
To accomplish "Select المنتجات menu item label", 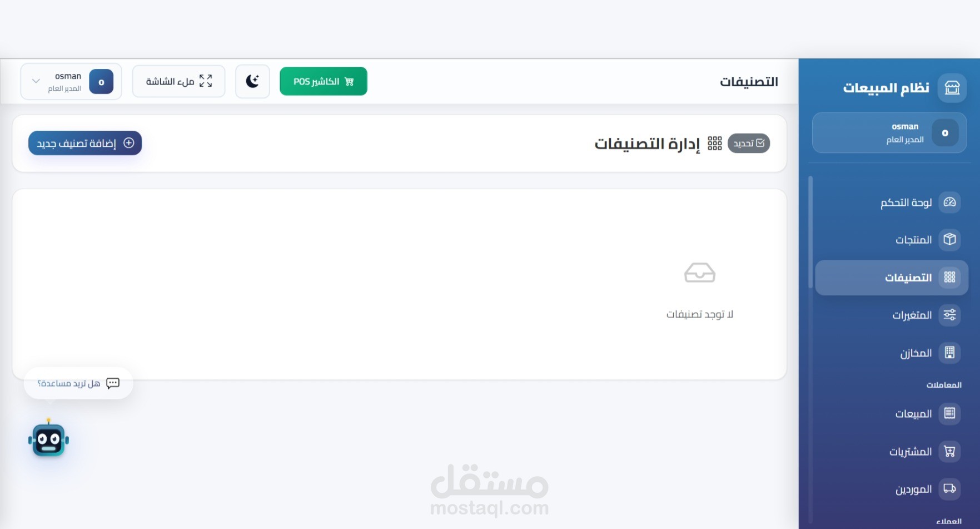I will click(x=913, y=240).
